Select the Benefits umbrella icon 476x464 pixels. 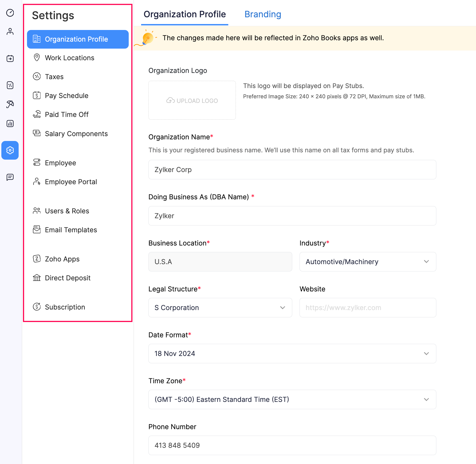coord(10,104)
